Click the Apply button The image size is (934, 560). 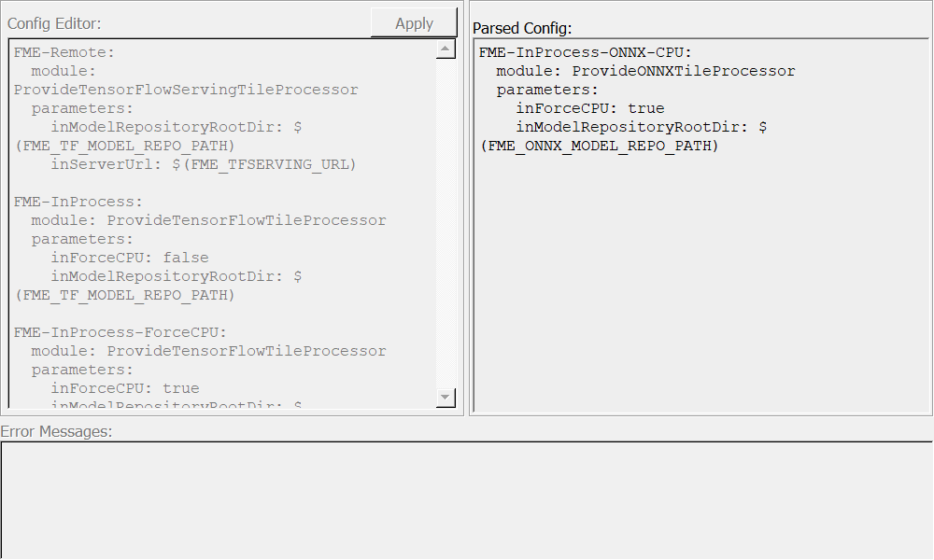coord(414,23)
